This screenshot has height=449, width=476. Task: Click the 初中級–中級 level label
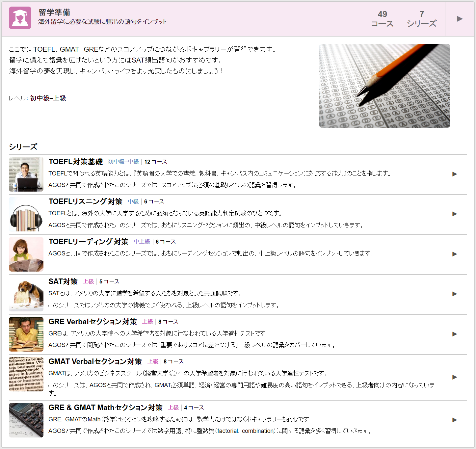(123, 162)
